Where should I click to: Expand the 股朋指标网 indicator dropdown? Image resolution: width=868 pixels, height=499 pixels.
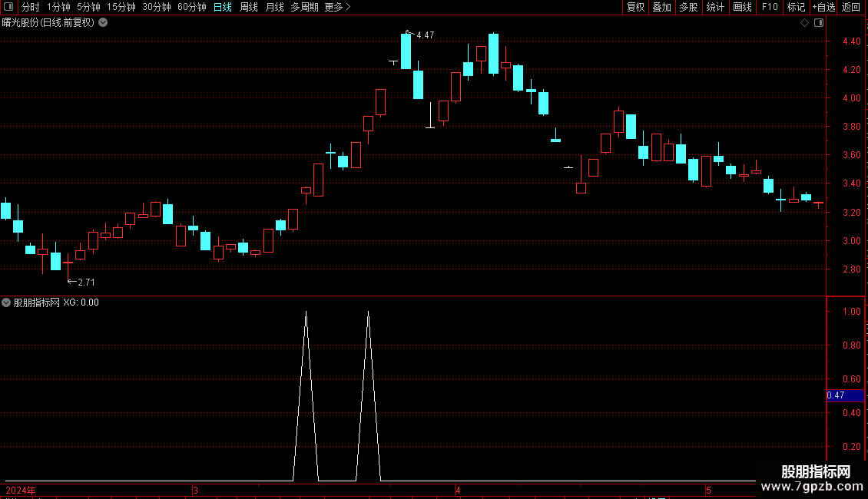pos(6,302)
